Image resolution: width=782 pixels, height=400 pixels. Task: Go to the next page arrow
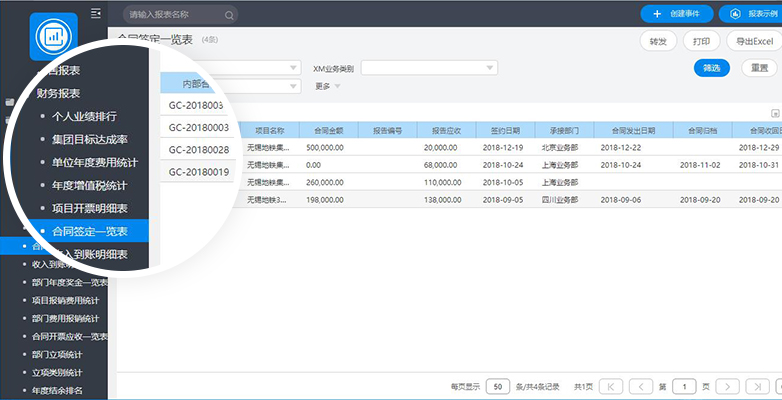coord(728,387)
